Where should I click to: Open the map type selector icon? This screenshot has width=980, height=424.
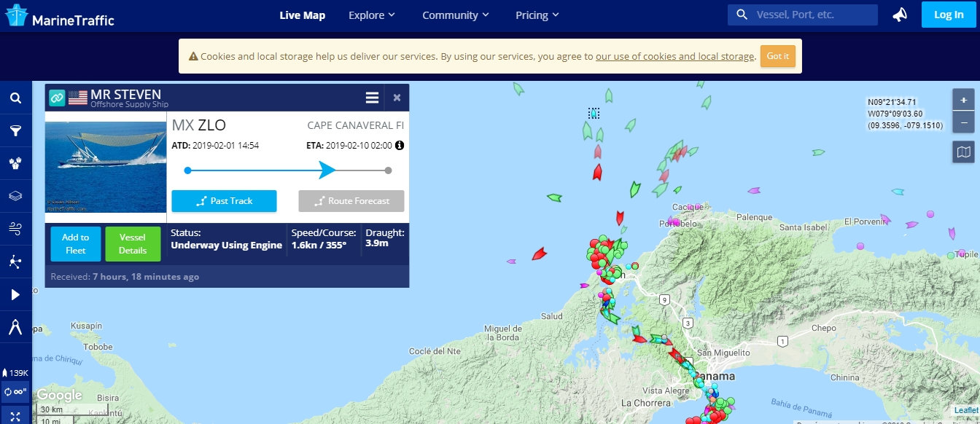(964, 152)
